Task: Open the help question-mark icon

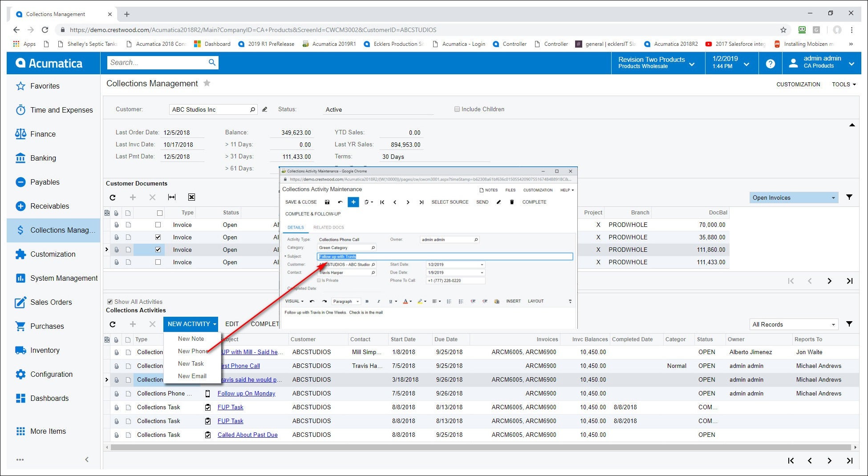Action: click(771, 64)
